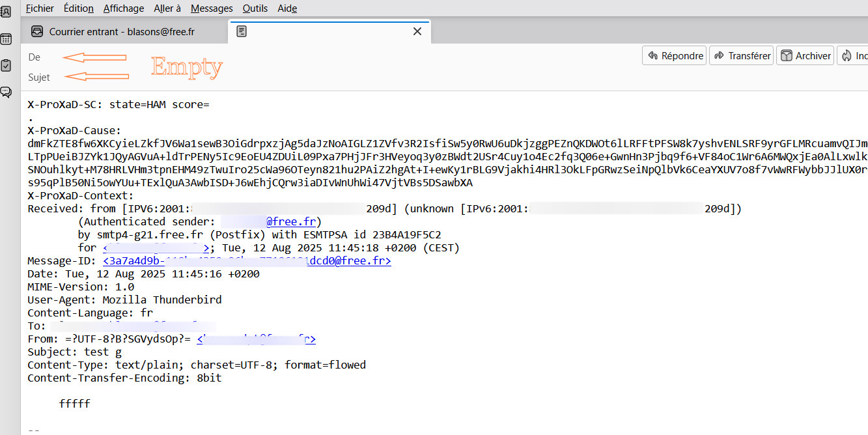Open the calendar sidebar icon
This screenshot has height=435, width=868.
click(x=6, y=39)
